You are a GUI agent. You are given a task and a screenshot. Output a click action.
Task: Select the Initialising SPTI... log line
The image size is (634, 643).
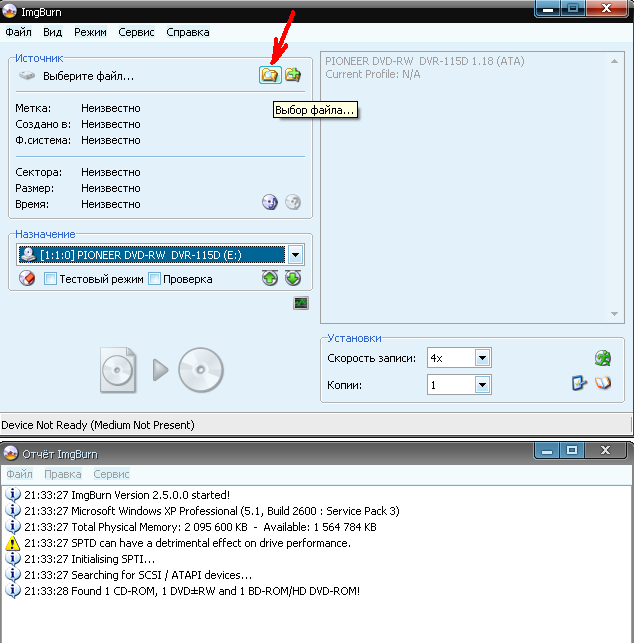point(89,559)
